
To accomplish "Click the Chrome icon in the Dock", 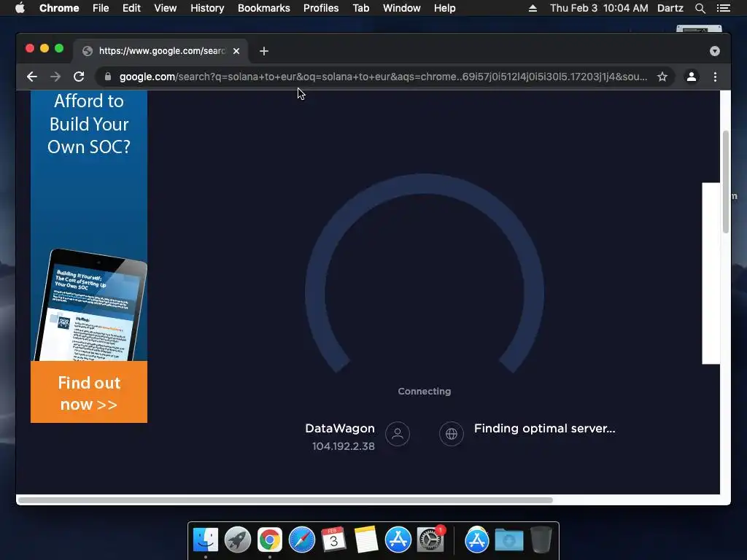I will pyautogui.click(x=270, y=540).
